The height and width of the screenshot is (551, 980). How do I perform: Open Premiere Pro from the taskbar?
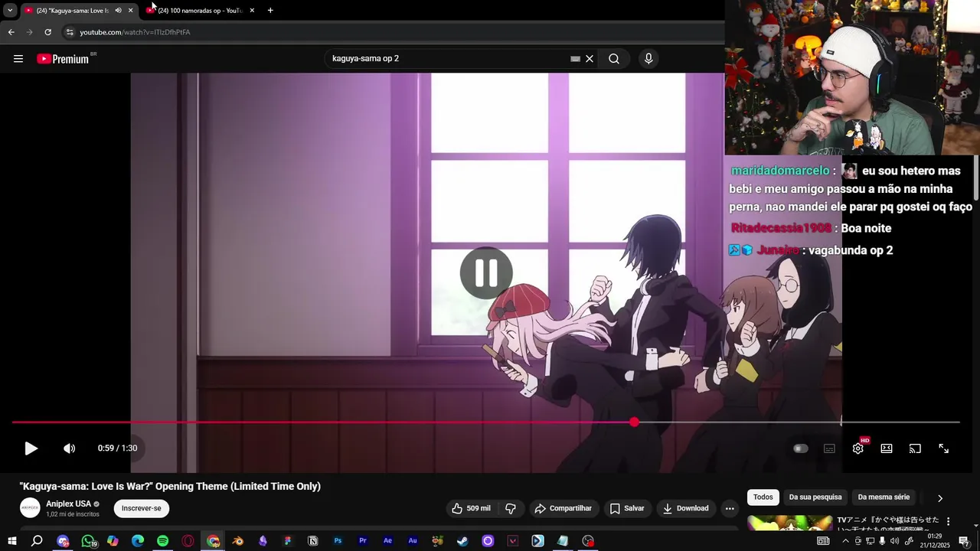tap(363, 541)
